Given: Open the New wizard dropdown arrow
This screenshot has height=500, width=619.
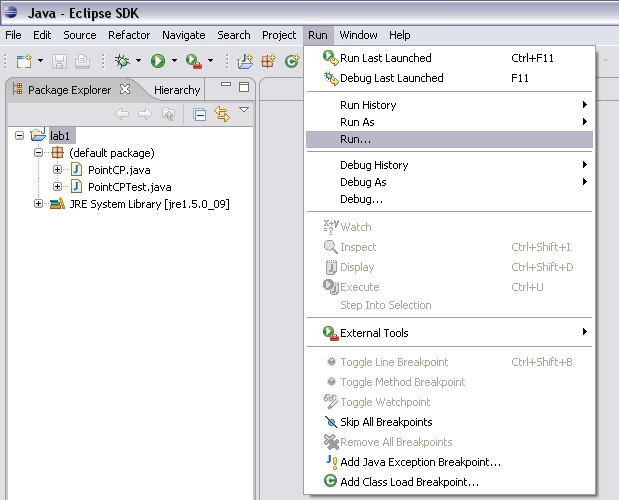Looking at the screenshot, I should (x=40, y=61).
